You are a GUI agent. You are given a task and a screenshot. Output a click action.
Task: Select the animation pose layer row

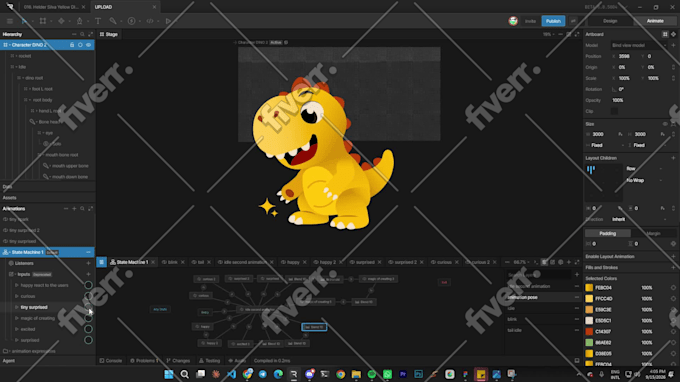point(543,297)
